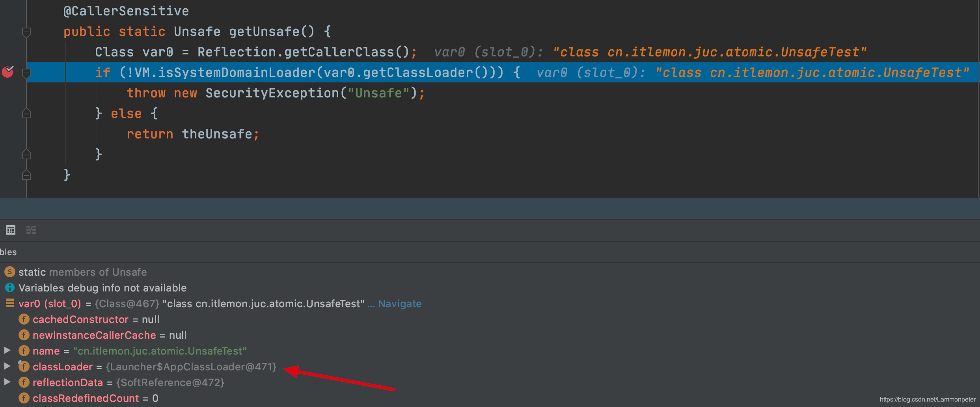
Task: Select the Launcher$AppClassLoader@471 value
Action: [x=191, y=367]
